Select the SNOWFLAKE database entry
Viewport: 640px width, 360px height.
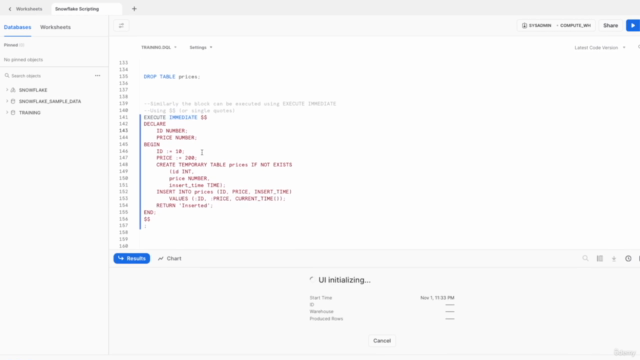pyautogui.click(x=33, y=90)
